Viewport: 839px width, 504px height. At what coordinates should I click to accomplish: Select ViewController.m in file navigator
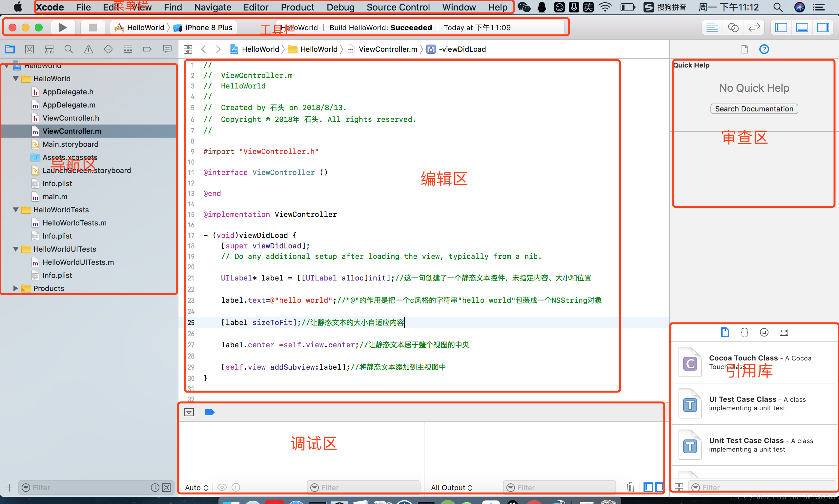[72, 131]
